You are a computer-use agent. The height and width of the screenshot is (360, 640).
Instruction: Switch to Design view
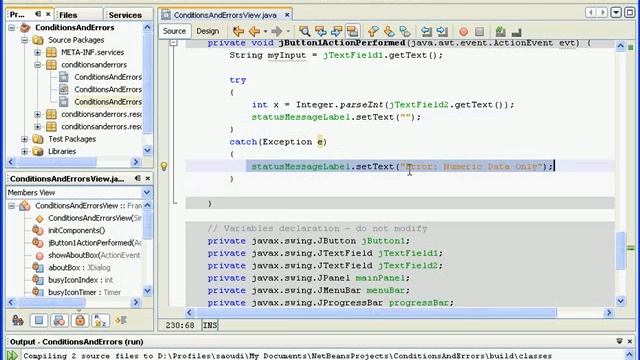point(207,31)
